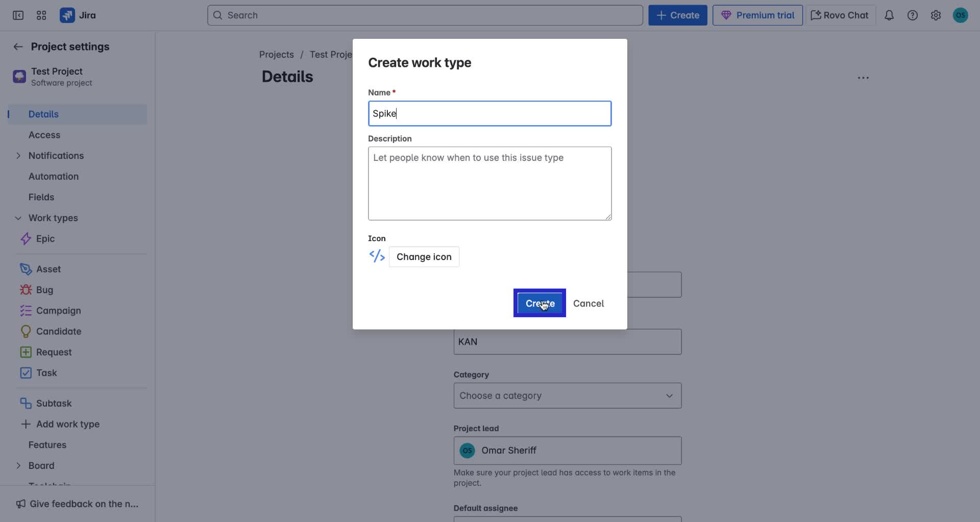The image size is (980, 522).
Task: Click the Create button in the dialog
Action: (540, 303)
